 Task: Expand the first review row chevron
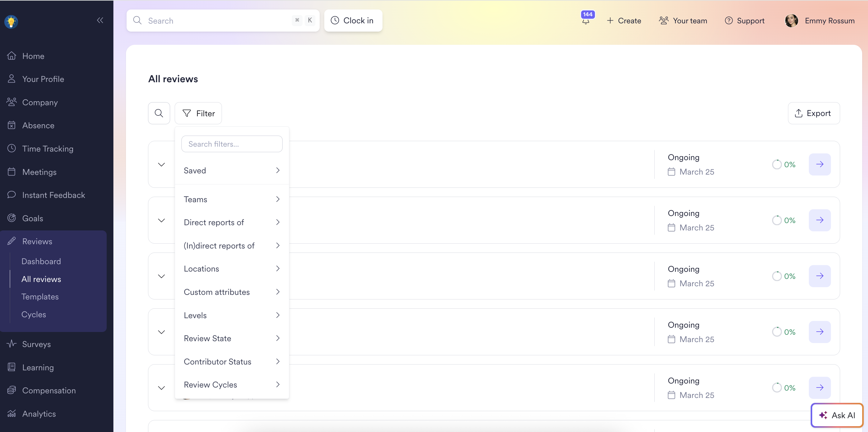point(162,164)
